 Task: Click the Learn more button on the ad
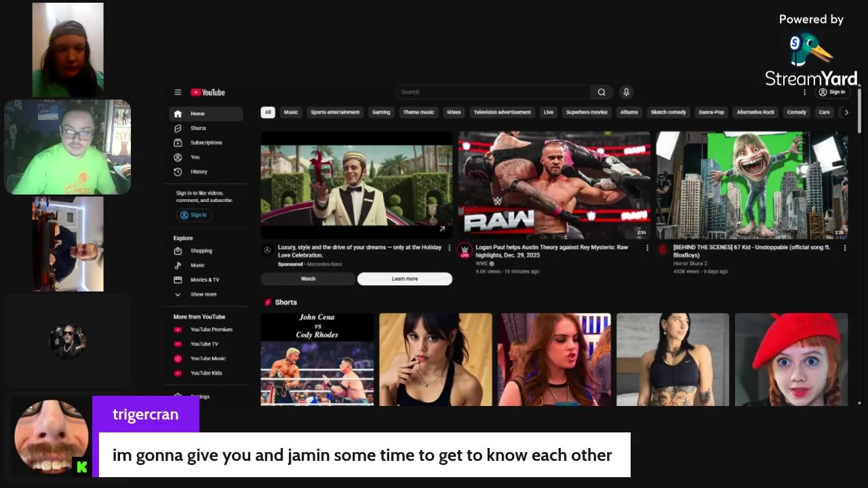click(x=405, y=279)
